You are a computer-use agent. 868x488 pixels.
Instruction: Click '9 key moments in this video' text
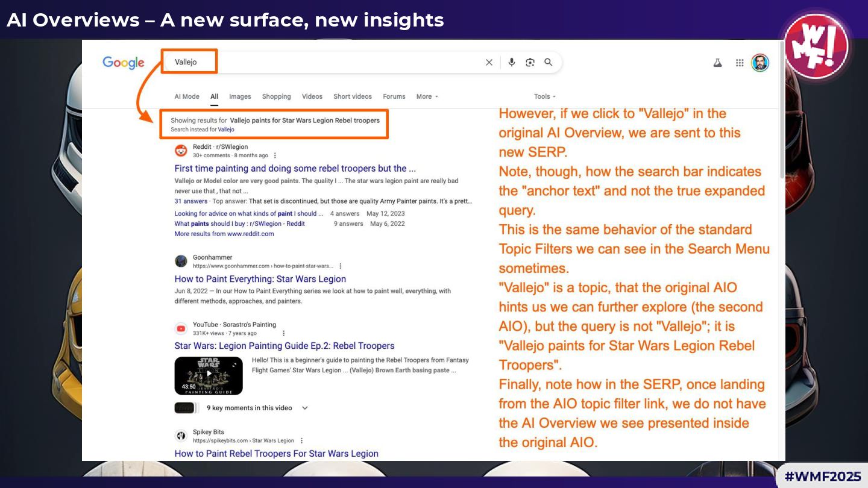pyautogui.click(x=250, y=408)
